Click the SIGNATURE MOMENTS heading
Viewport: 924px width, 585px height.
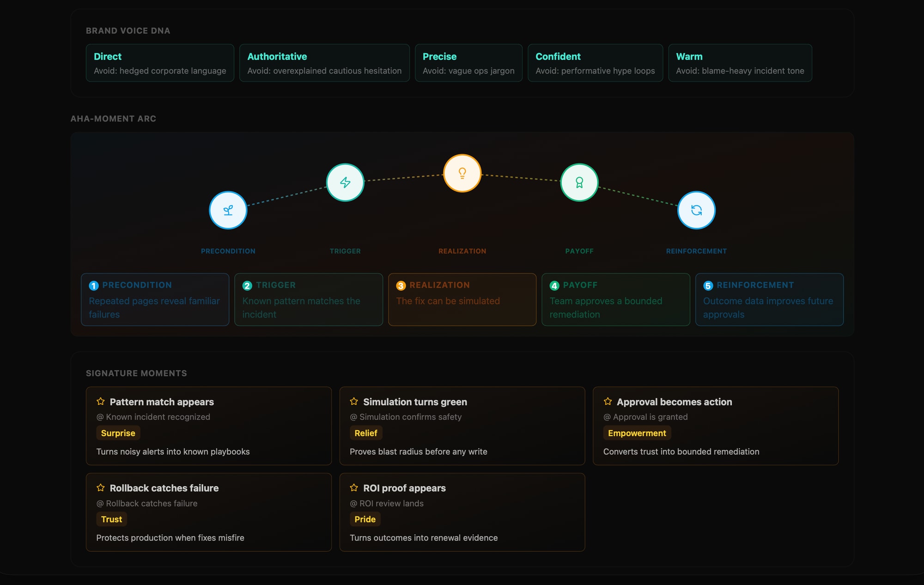(x=136, y=373)
